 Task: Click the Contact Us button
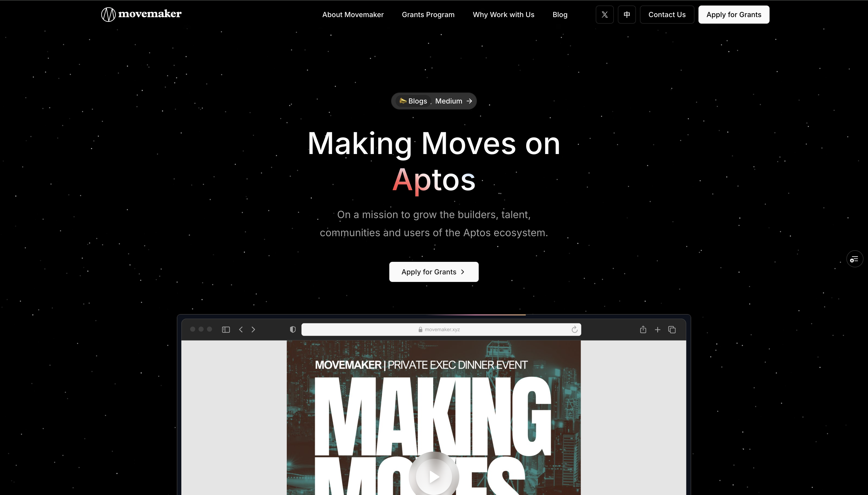pos(667,15)
